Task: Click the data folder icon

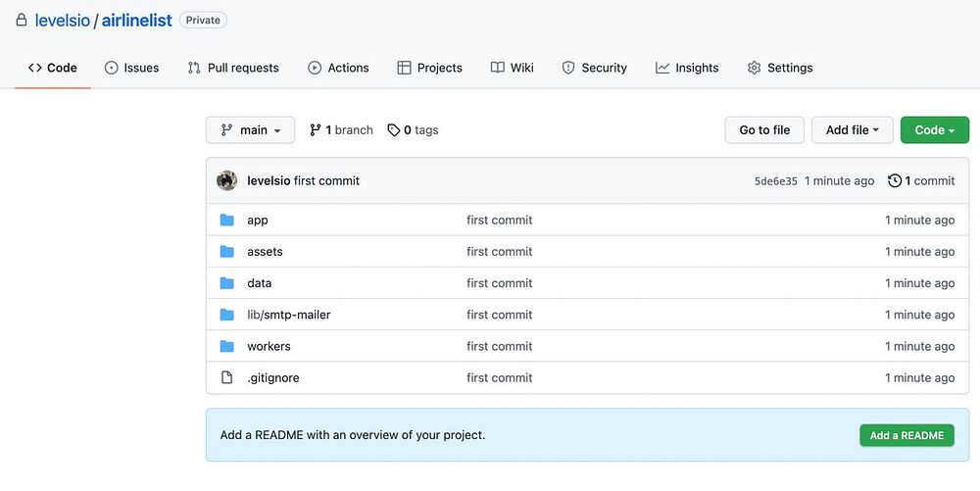Action: (x=227, y=283)
